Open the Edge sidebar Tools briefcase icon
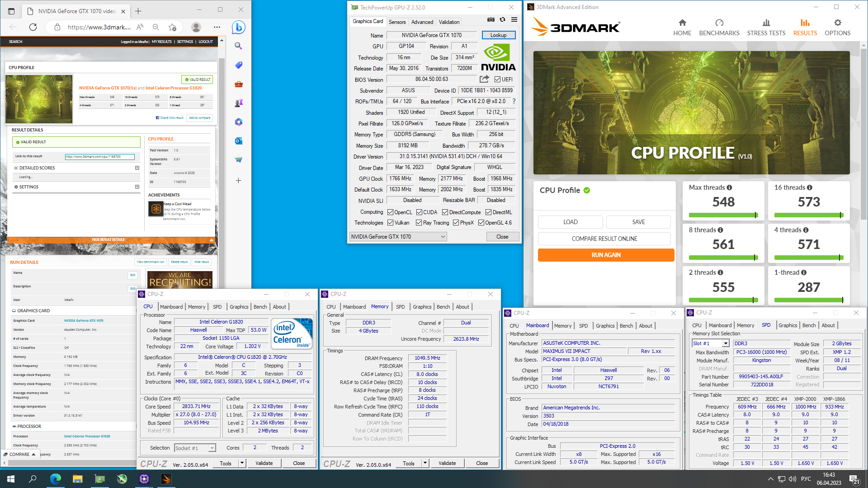Image resolution: width=868 pixels, height=488 pixels. [239, 84]
